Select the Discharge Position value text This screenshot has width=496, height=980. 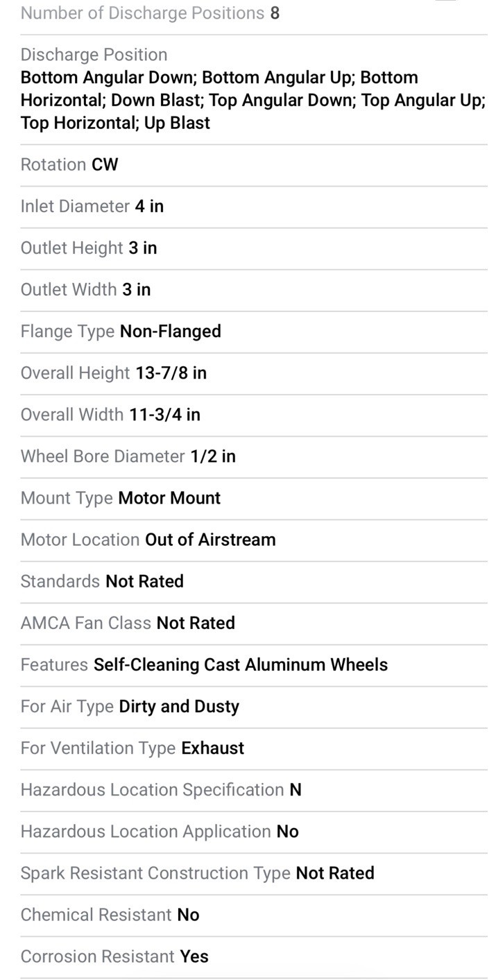tap(253, 101)
